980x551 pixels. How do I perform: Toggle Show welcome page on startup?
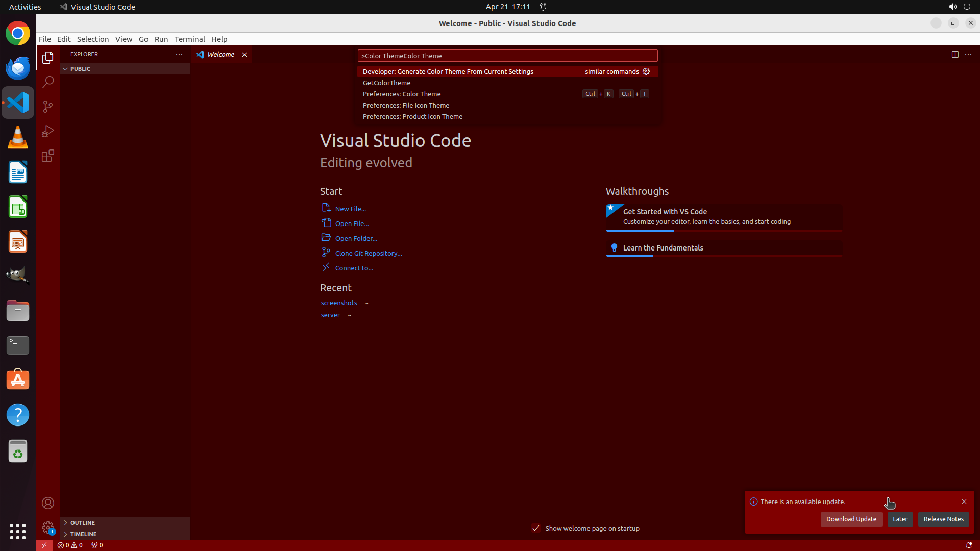(536, 528)
